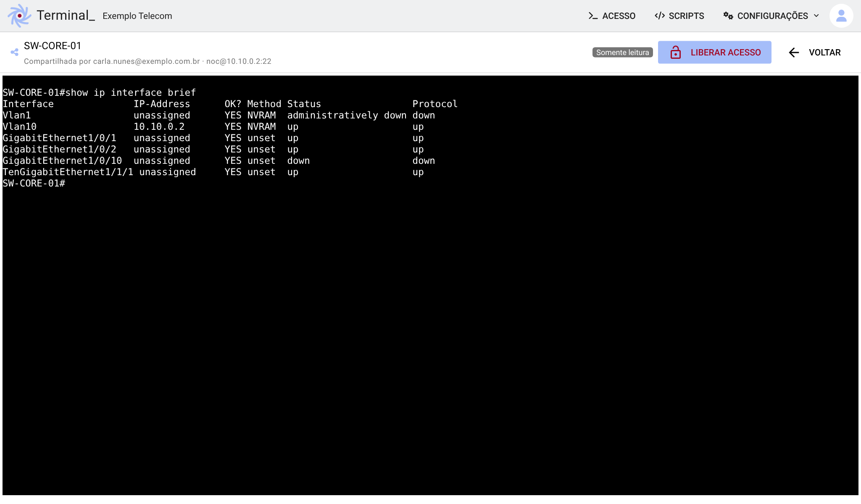The image size is (861, 504).
Task: Open the ACESSO menu item
Action: click(x=612, y=16)
